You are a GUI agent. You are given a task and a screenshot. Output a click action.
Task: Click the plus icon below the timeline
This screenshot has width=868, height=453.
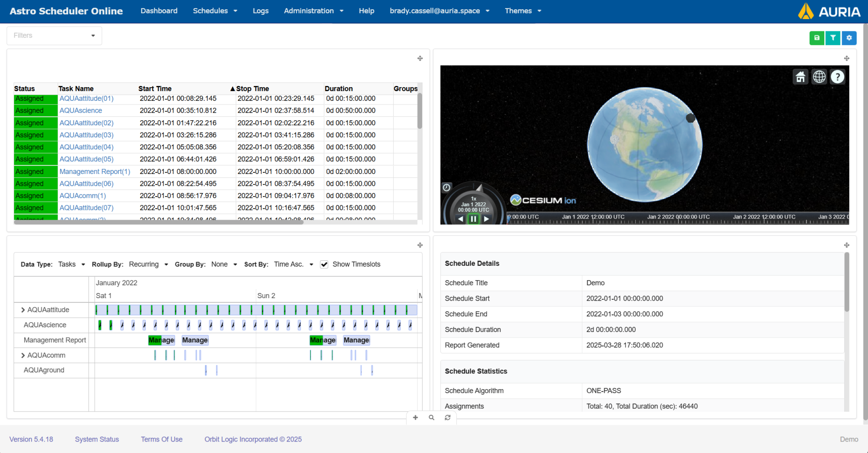tap(415, 418)
